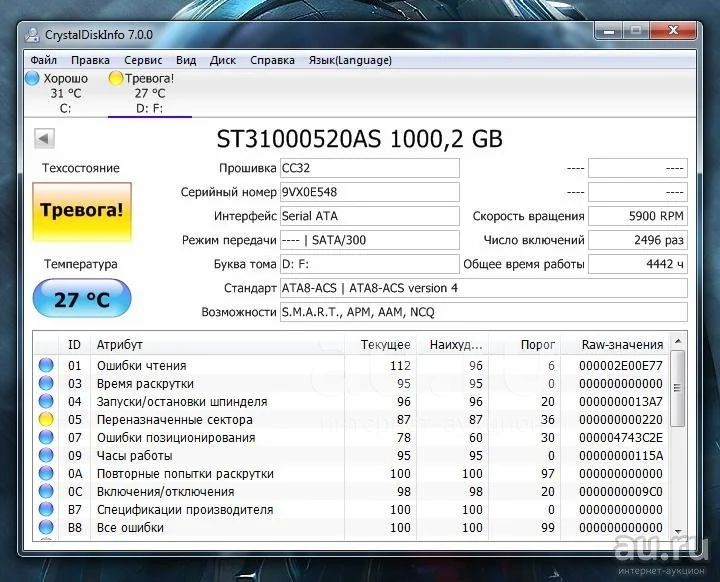Click the transfer mode field SATA/300
This screenshot has height=582, width=720.
tap(370, 240)
